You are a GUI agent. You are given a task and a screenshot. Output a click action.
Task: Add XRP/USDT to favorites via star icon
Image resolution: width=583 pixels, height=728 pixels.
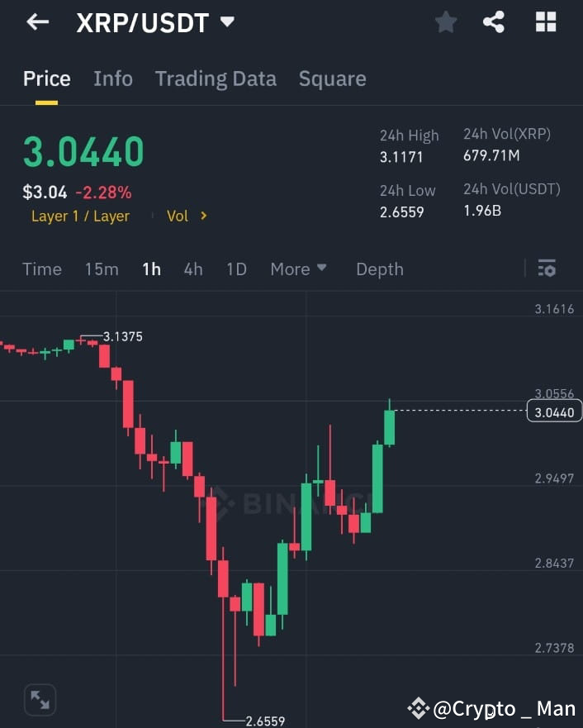446,22
